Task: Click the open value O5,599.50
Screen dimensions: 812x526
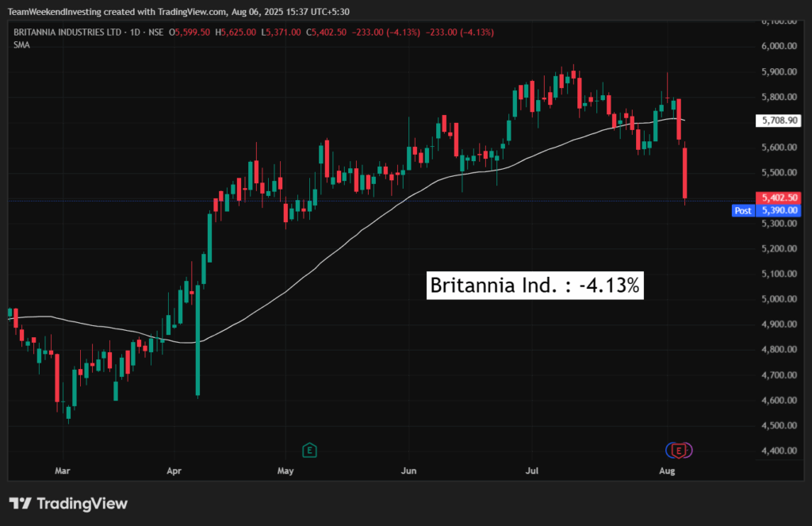Action: 190,32
